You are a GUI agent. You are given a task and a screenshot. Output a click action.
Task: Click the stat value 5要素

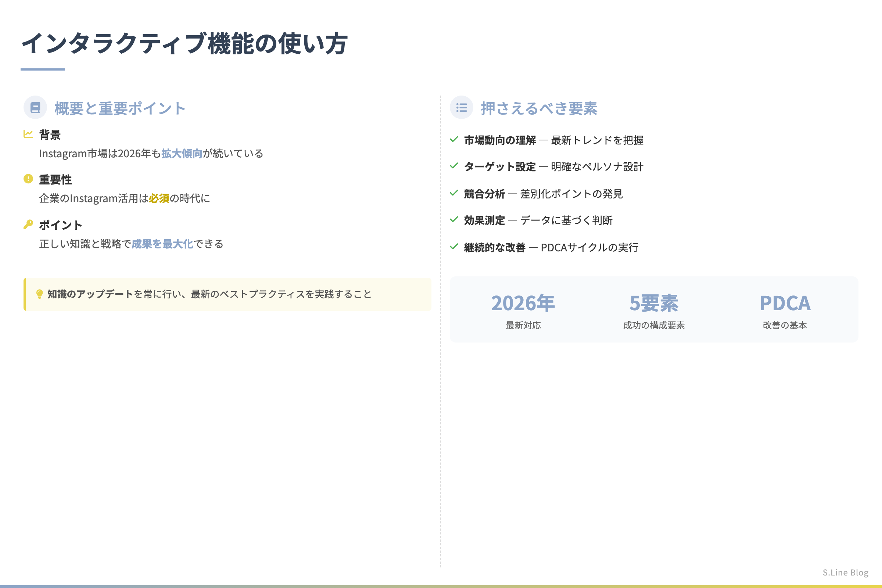tap(654, 303)
